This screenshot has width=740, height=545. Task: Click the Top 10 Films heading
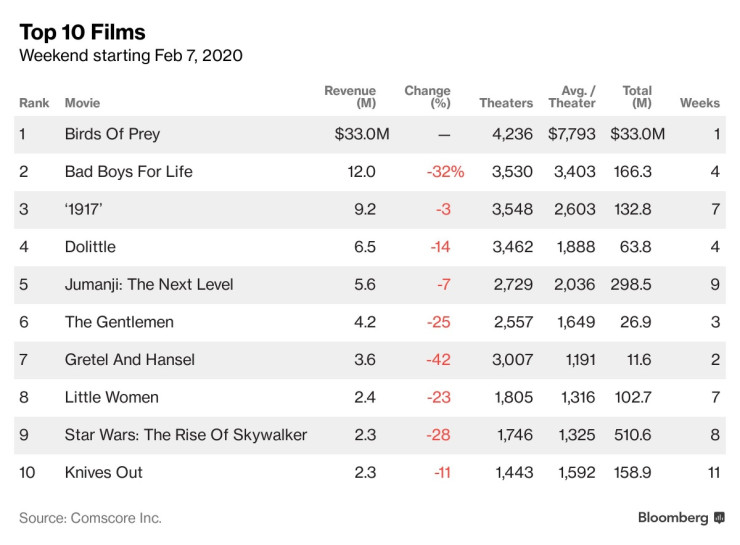[82, 32]
